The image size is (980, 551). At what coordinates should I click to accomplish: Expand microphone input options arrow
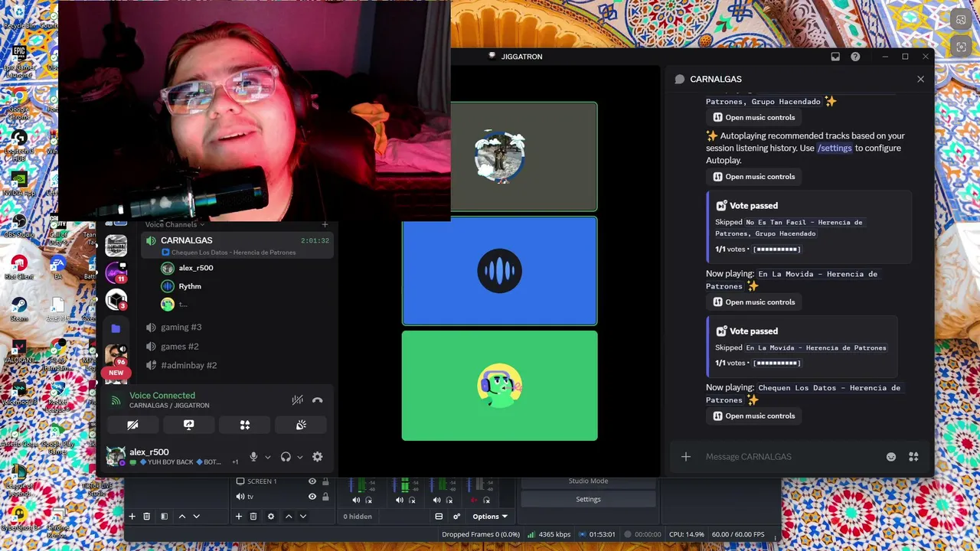pos(267,457)
